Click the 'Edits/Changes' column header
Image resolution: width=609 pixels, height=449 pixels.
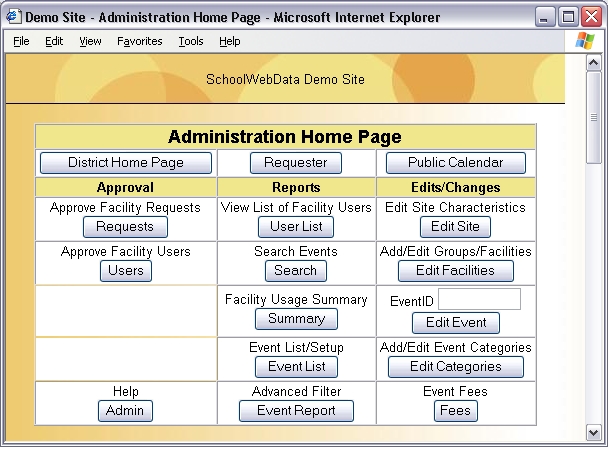[456, 188]
